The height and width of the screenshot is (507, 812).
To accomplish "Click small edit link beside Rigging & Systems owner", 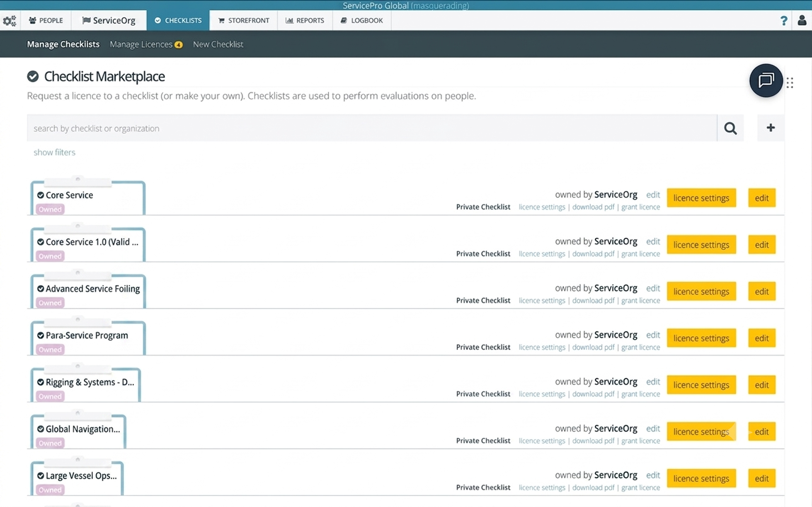I will (x=653, y=381).
